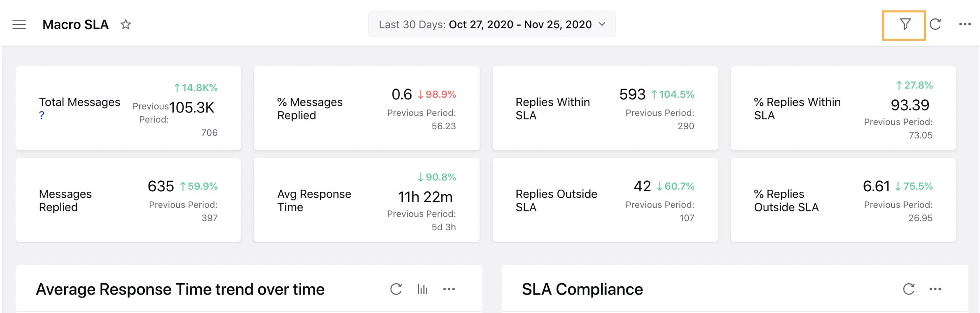The width and height of the screenshot is (980, 313).
Task: Open the date range dropdown Last 30 Days
Action: [x=492, y=24]
